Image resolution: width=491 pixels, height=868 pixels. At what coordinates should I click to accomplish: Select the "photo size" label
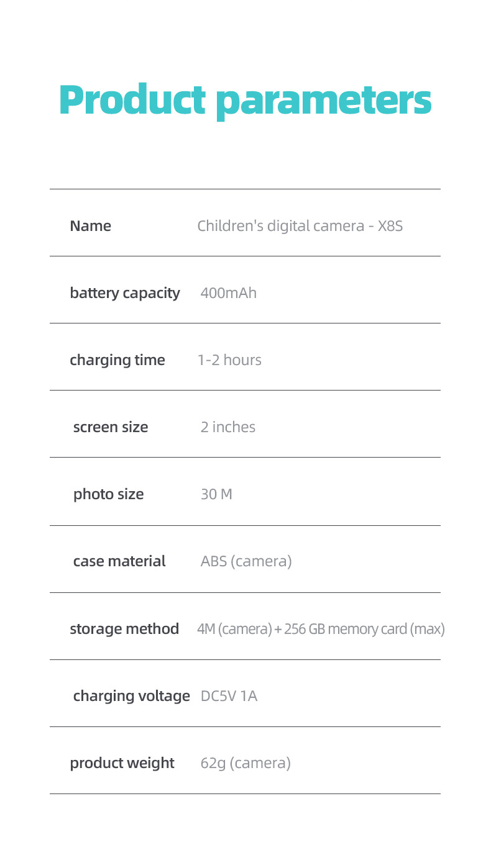pyautogui.click(x=109, y=494)
